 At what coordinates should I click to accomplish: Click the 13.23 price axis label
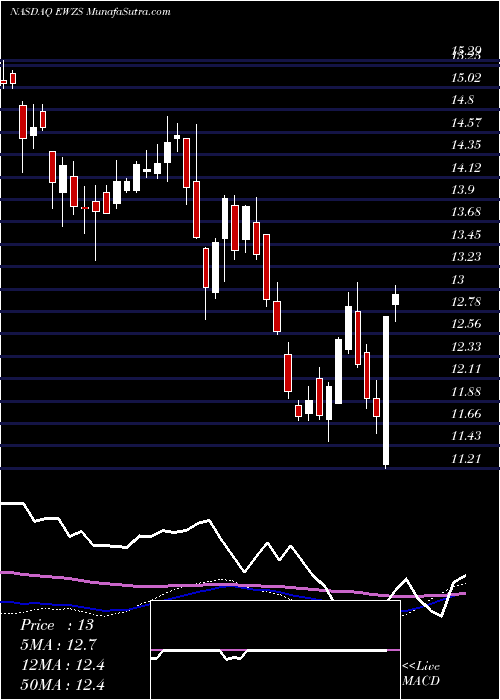[x=467, y=257]
